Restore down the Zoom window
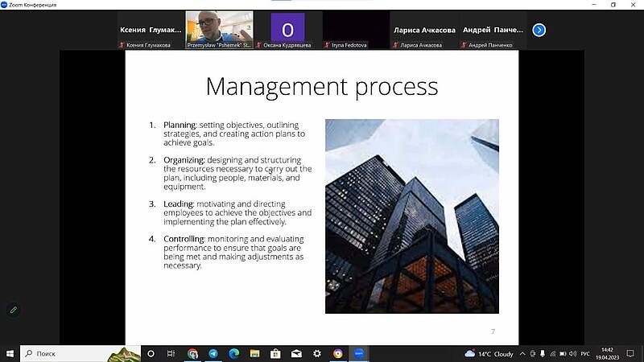 click(613, 5)
